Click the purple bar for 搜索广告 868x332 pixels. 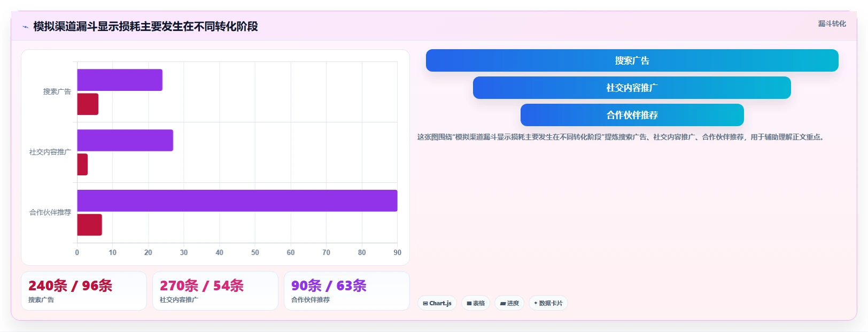coord(120,80)
